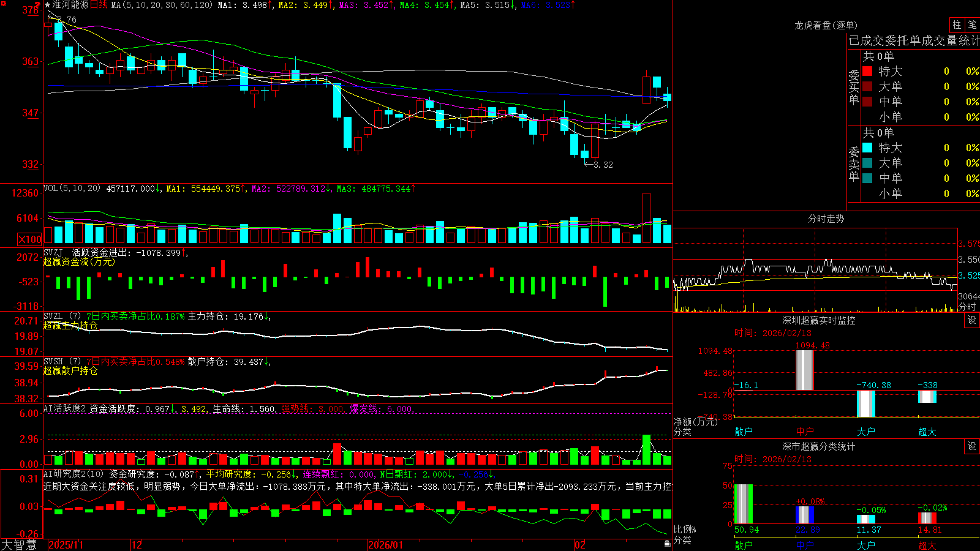Click the 超赢散户持仓 label
Screen dimensions: 980x551
pyautogui.click(x=70, y=370)
